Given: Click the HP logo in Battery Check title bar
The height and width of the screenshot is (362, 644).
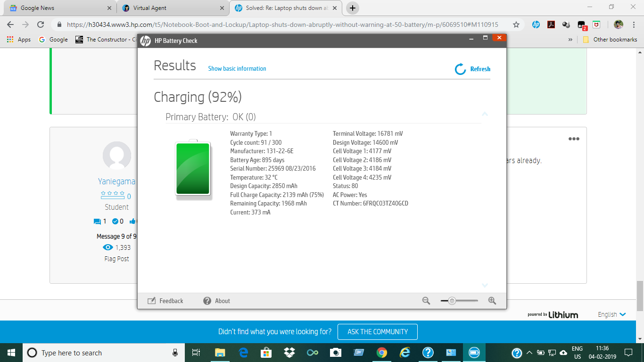Looking at the screenshot, I should 146,41.
